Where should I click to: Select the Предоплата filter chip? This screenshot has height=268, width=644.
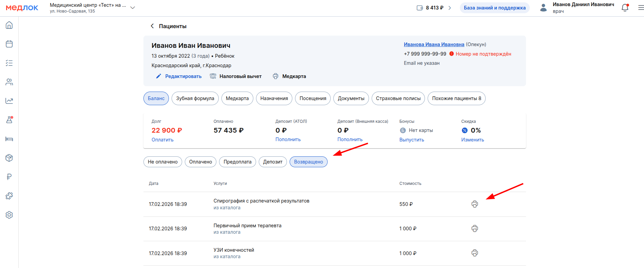(237, 162)
